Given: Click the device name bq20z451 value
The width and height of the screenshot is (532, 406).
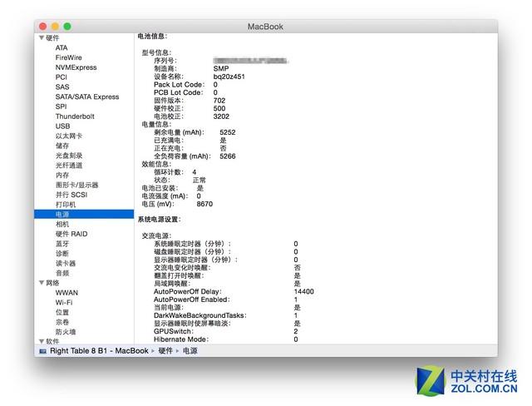Looking at the screenshot, I should point(229,77).
